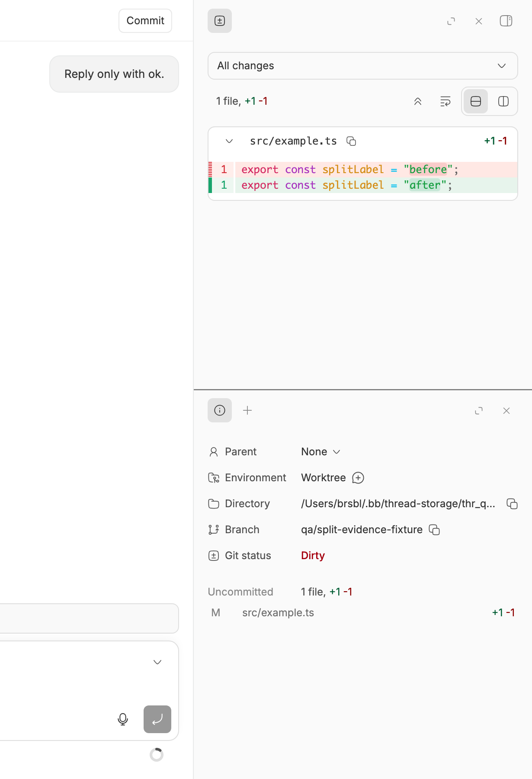The image size is (532, 779).
Task: Close the lower info panel
Action: click(x=506, y=411)
